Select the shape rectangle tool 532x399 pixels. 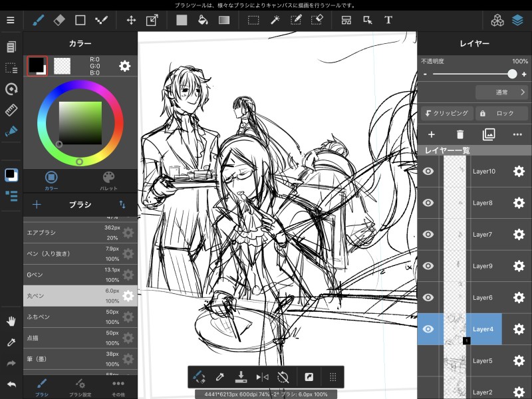80,20
